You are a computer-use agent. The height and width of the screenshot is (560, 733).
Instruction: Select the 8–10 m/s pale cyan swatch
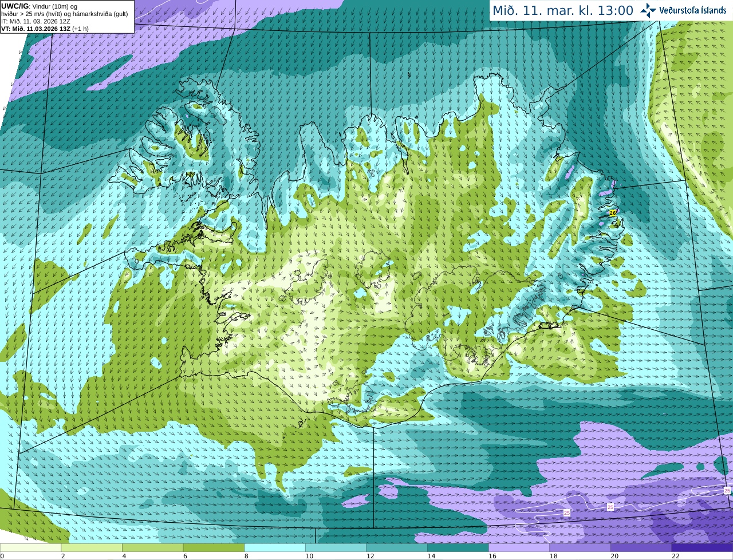tap(275, 547)
